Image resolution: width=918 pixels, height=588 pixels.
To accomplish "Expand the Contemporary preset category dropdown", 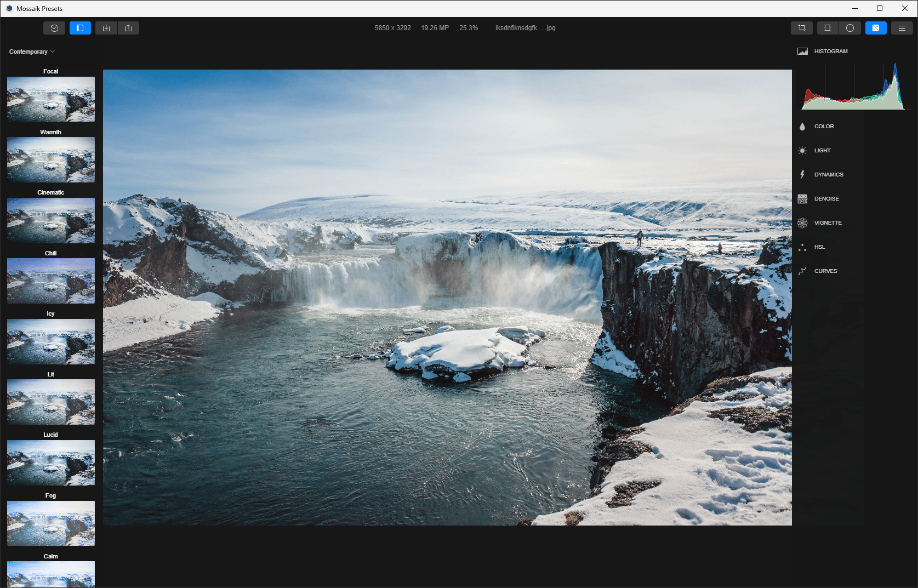I will coord(32,52).
